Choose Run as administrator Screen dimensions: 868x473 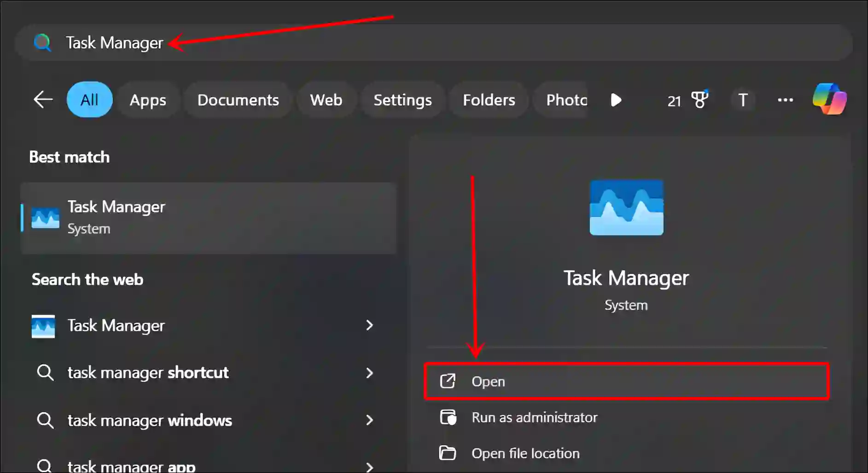tap(627, 417)
